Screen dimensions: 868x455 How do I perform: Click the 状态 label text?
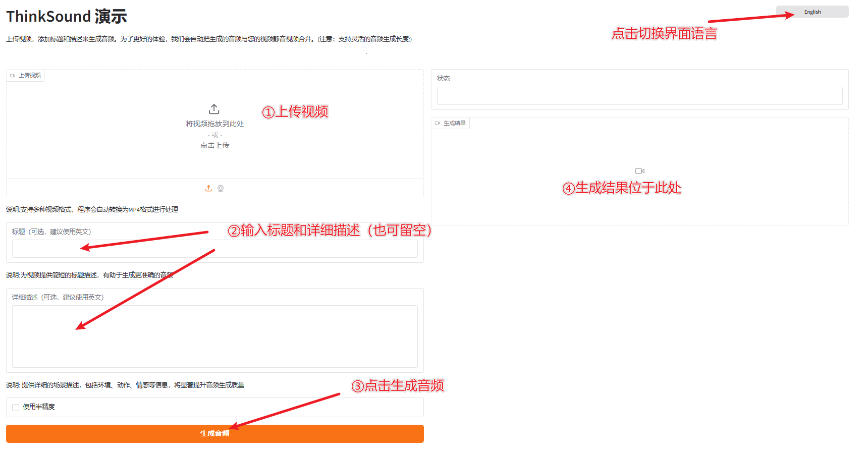(x=444, y=78)
